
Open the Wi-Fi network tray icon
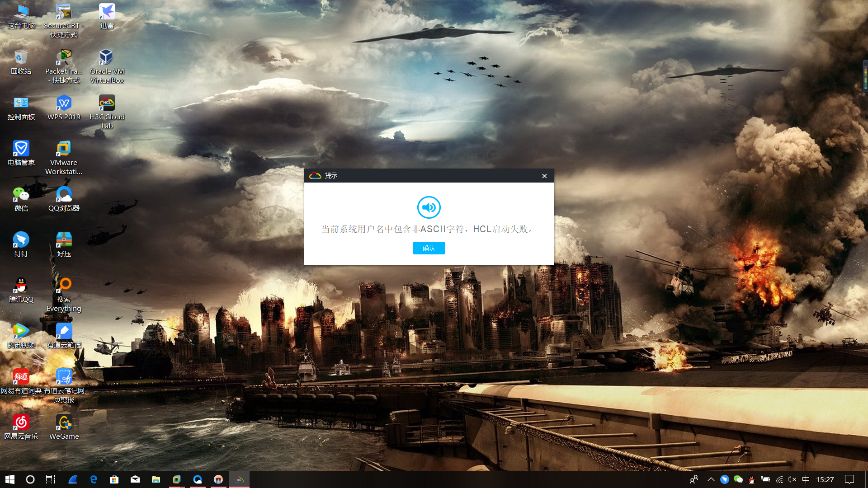pos(779,479)
